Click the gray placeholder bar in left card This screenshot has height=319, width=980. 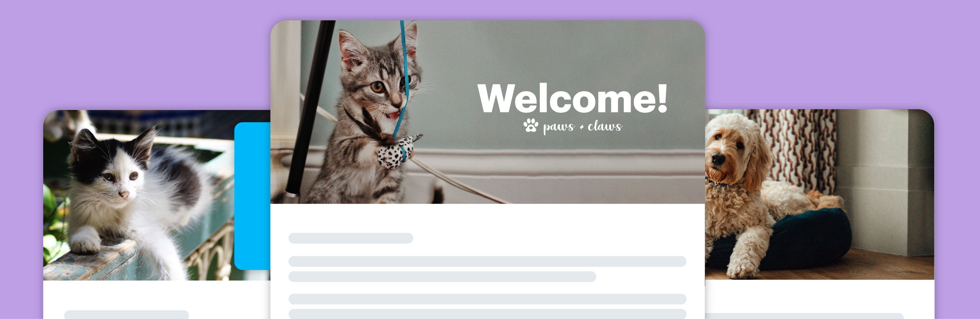pos(126,315)
